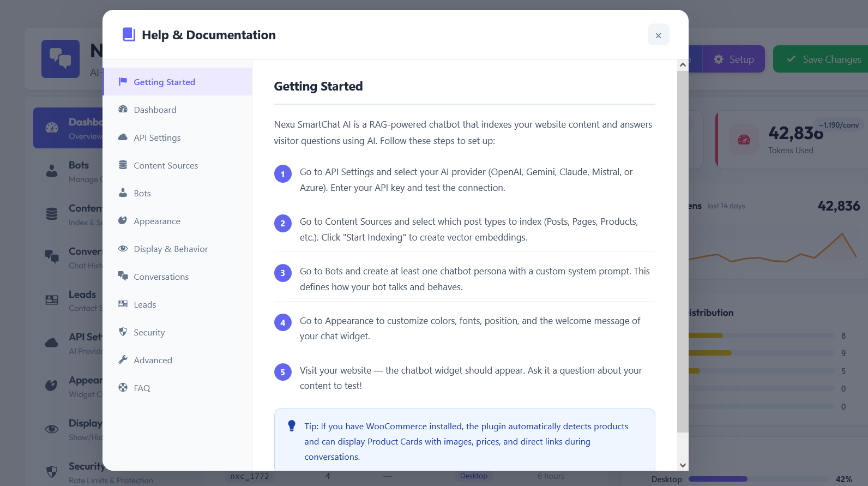The image size is (868, 486).
Task: Click the lightbulb icon in the Tip box
Action: (292, 425)
